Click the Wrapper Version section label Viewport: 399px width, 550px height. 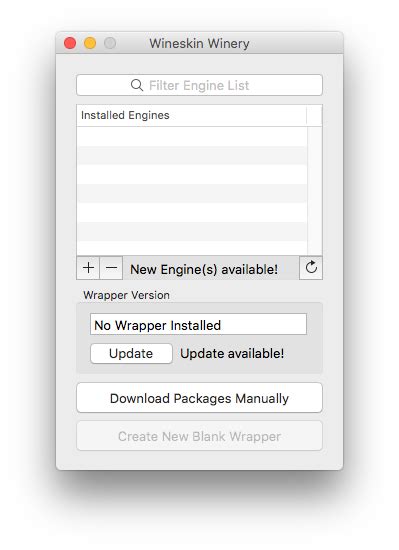pos(126,295)
